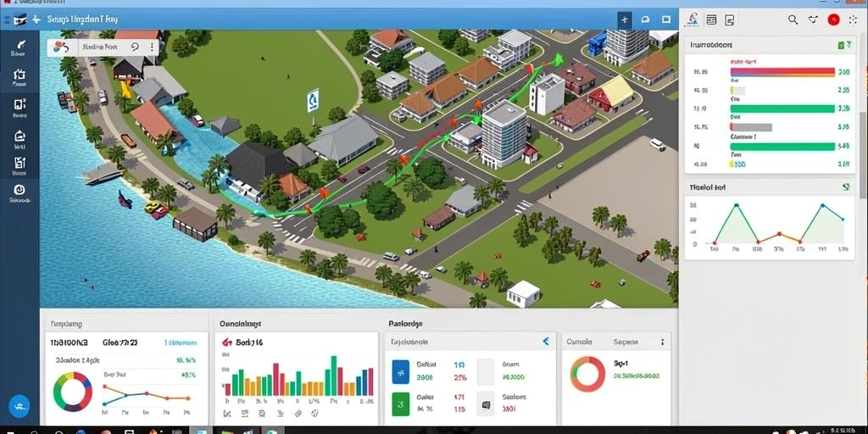Image resolution: width=868 pixels, height=434 pixels.
Task: Click the magnifying glass search icon
Action: [x=793, y=20]
